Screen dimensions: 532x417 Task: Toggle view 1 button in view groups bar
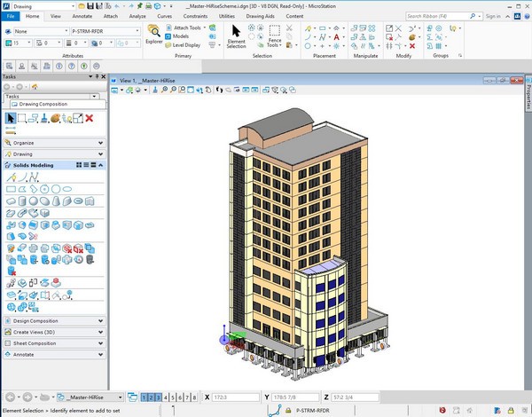(x=145, y=397)
